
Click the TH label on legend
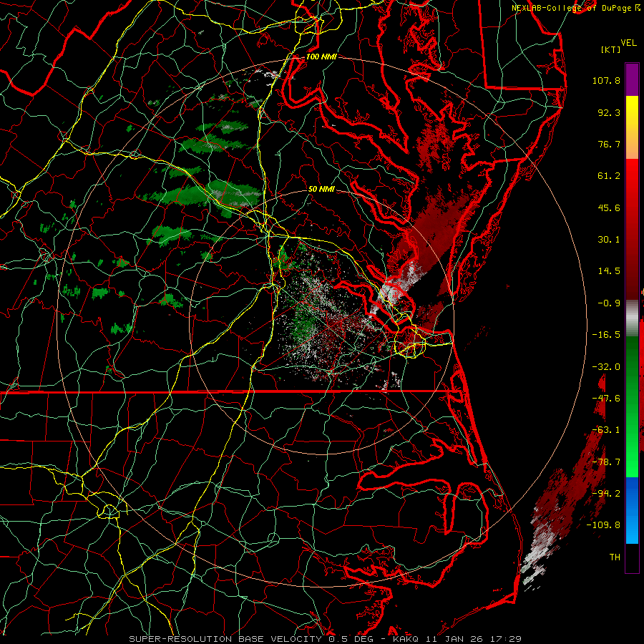coord(615,557)
